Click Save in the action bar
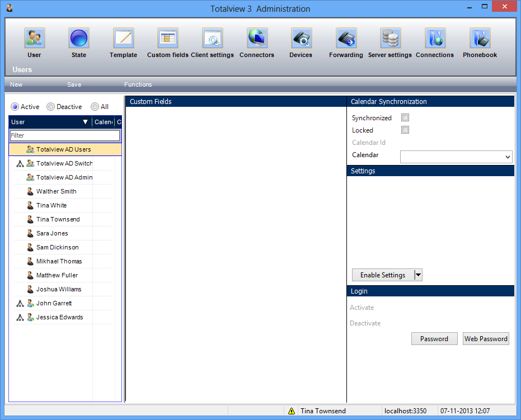Image resolution: width=521 pixels, height=420 pixels. (74, 84)
